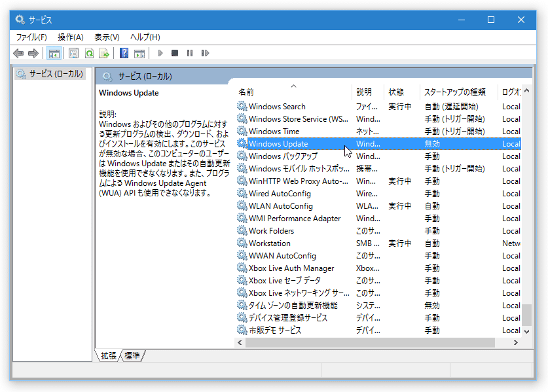Select the Work Folders service name

click(x=271, y=230)
